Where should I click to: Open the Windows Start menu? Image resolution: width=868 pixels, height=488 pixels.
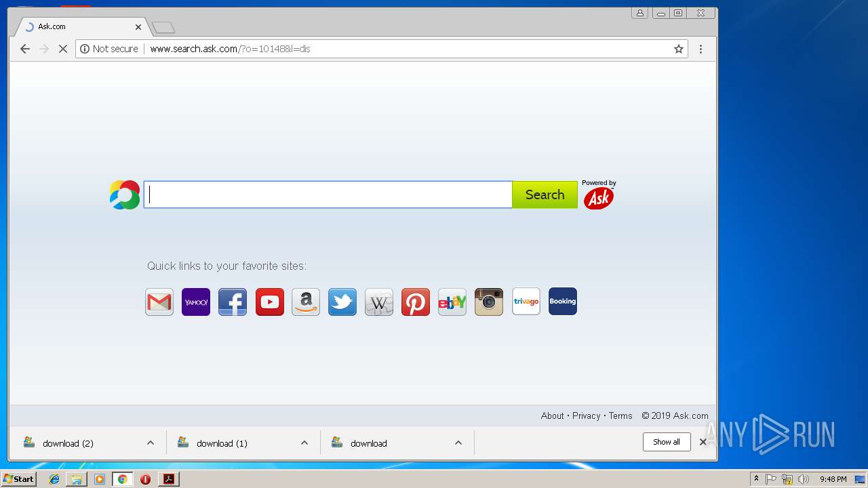coord(19,479)
